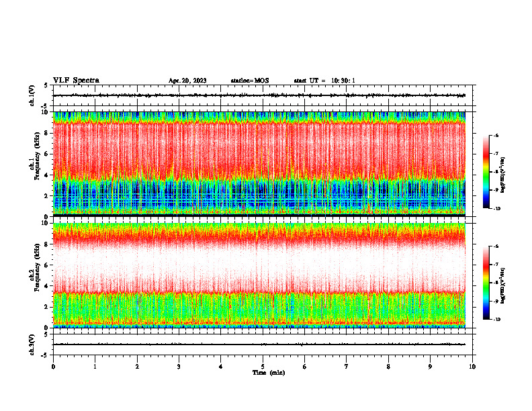
Task: Click the log(PSD) label beside ch.1 color scale
Action: (x=503, y=175)
